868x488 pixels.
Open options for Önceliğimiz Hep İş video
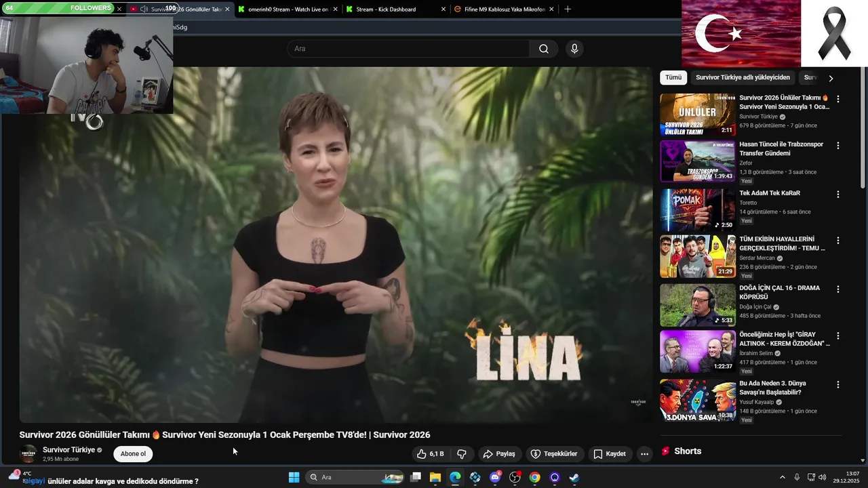click(x=838, y=335)
